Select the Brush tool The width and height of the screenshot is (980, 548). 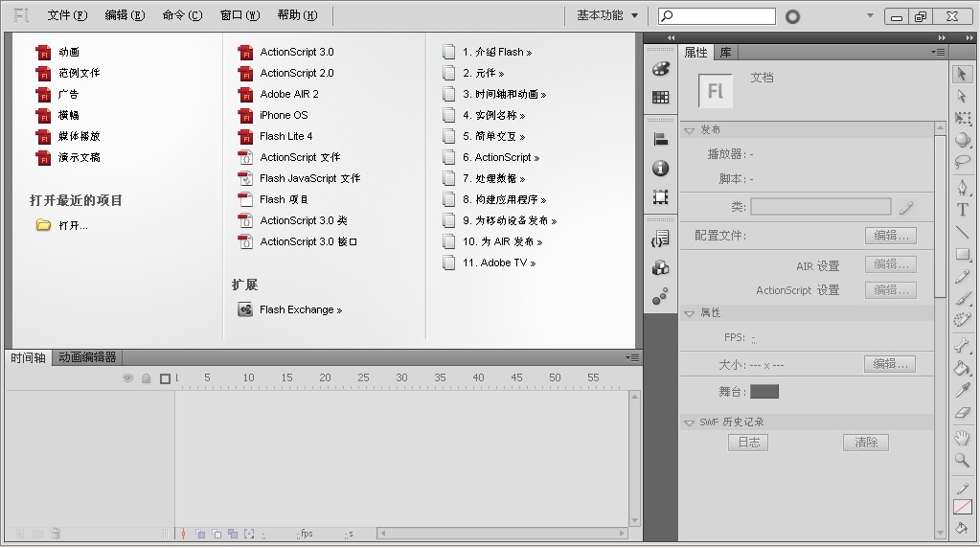[x=963, y=299]
